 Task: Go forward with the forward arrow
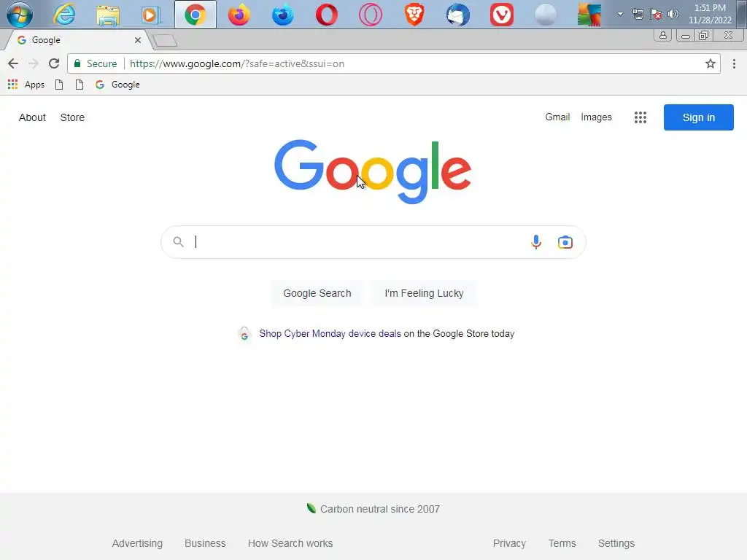pos(34,63)
